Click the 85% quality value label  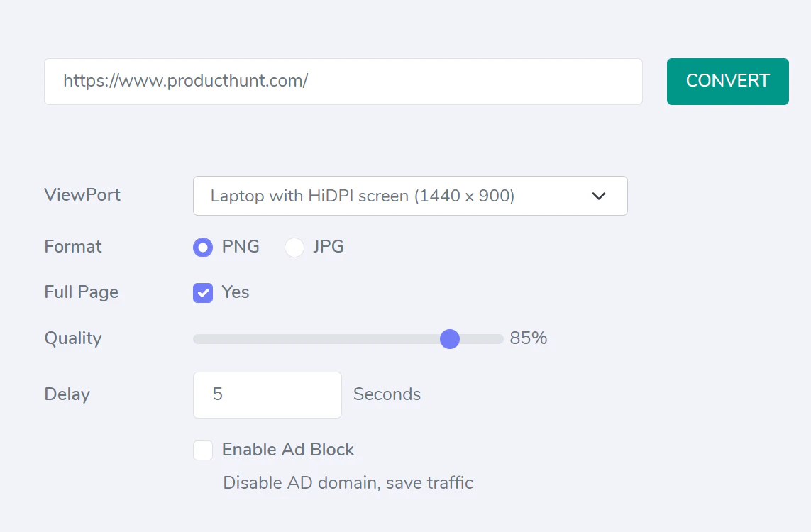tap(528, 338)
